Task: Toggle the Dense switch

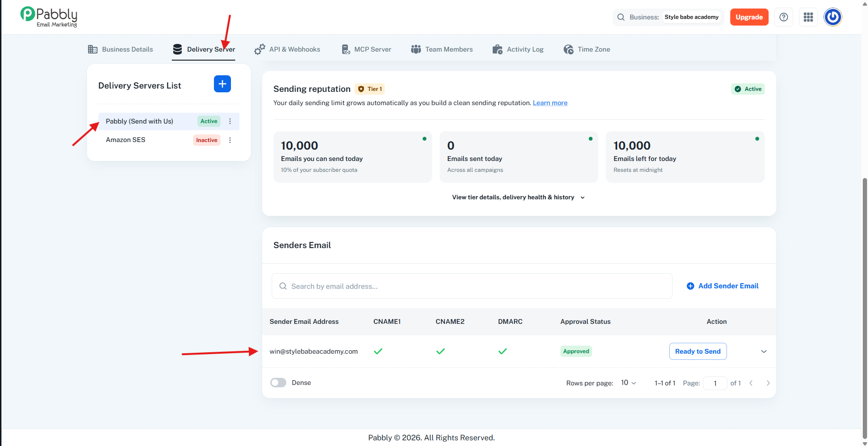Action: click(278, 383)
